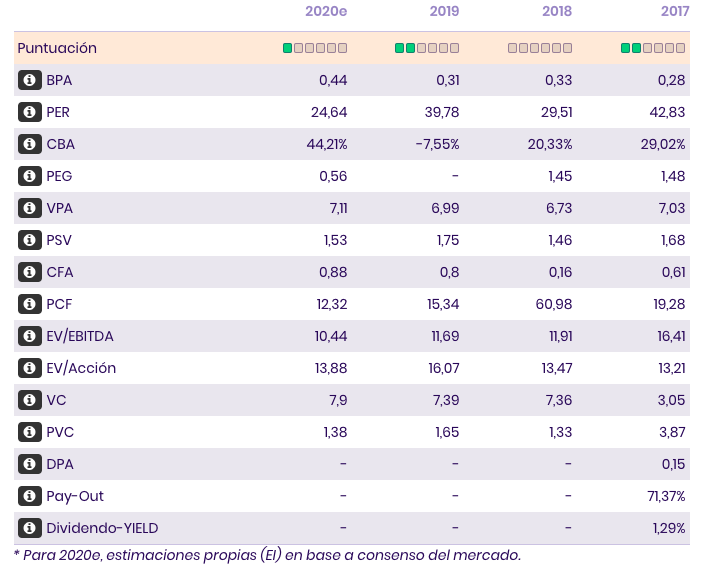Show info for the VC row
This screenshot has width=701, height=576.
click(x=30, y=400)
